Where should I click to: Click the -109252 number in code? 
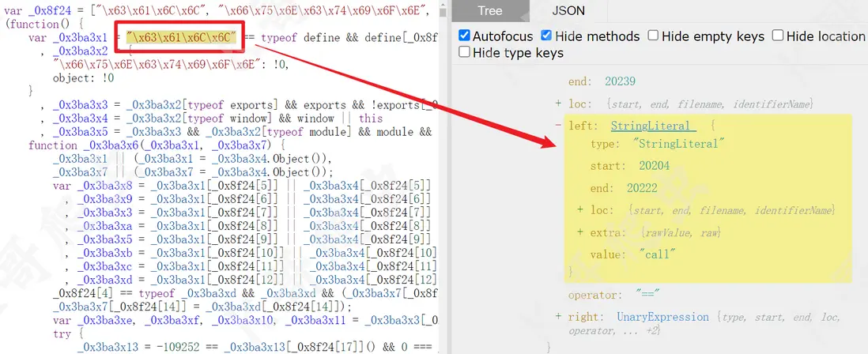click(180, 348)
